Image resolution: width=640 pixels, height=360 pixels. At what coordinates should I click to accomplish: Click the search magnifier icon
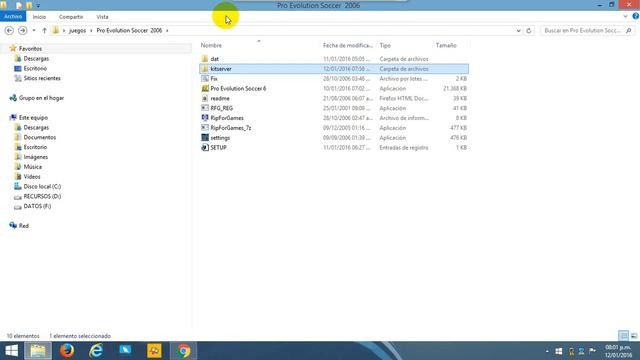click(629, 31)
